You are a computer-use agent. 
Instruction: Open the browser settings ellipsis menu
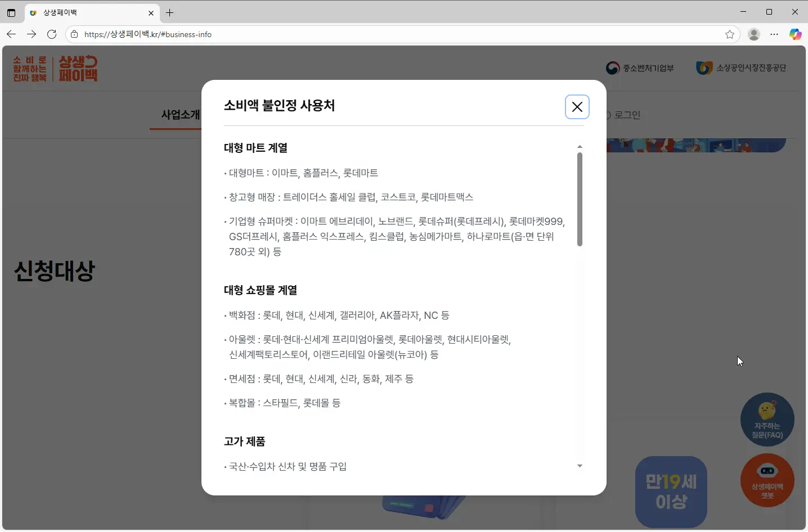coord(775,34)
